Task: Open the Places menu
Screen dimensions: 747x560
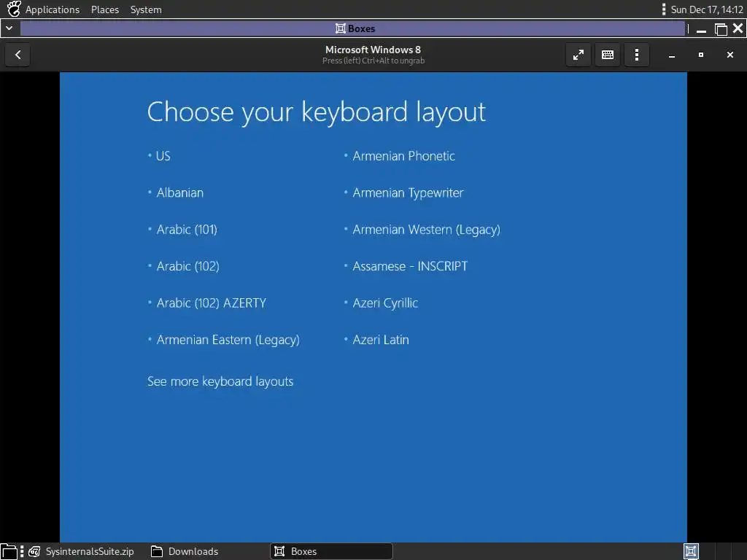Action: click(x=105, y=9)
